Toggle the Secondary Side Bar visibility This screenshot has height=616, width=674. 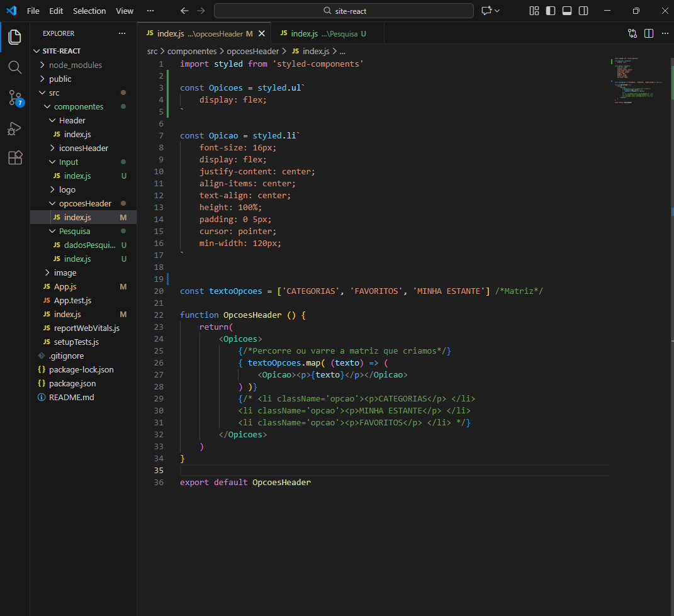tap(583, 11)
